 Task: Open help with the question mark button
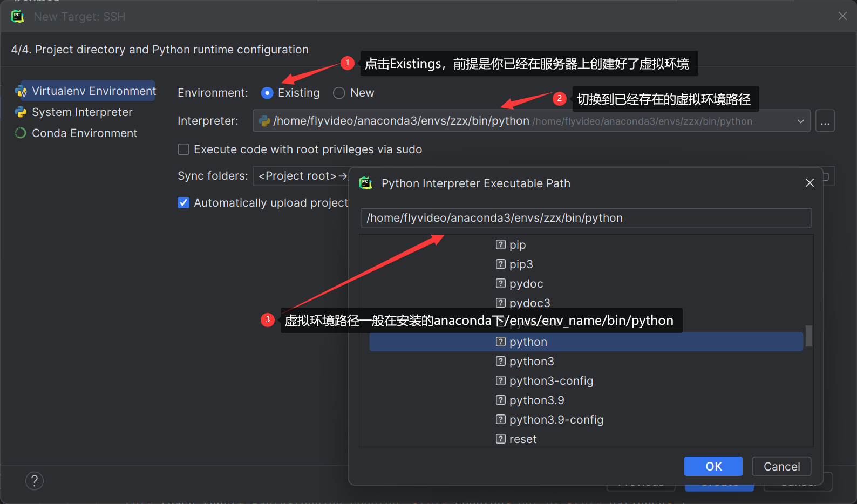pos(35,481)
